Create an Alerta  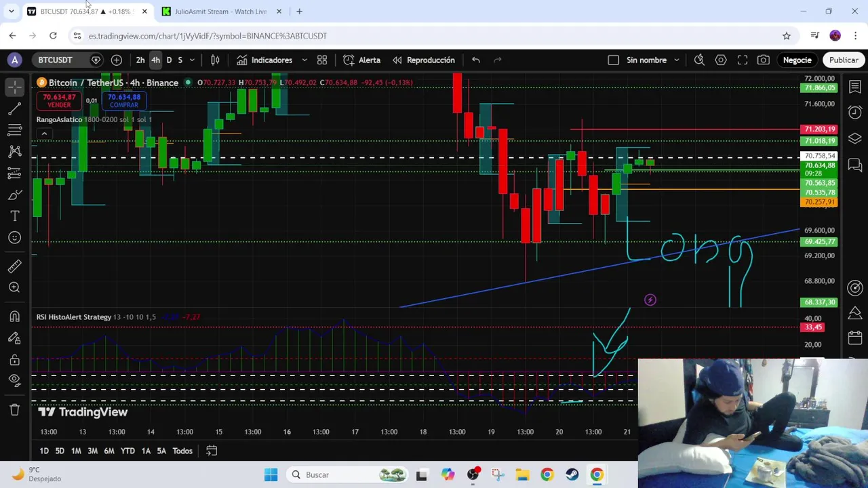click(362, 60)
